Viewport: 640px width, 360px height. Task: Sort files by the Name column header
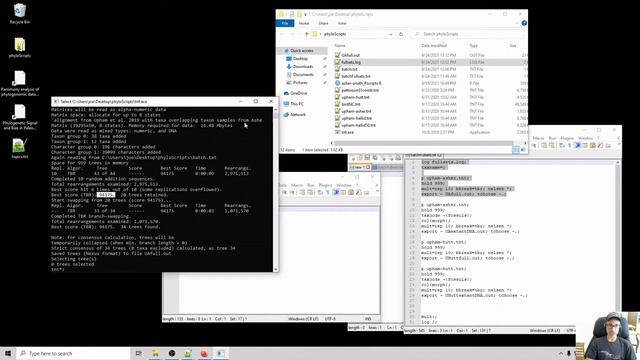click(x=340, y=45)
